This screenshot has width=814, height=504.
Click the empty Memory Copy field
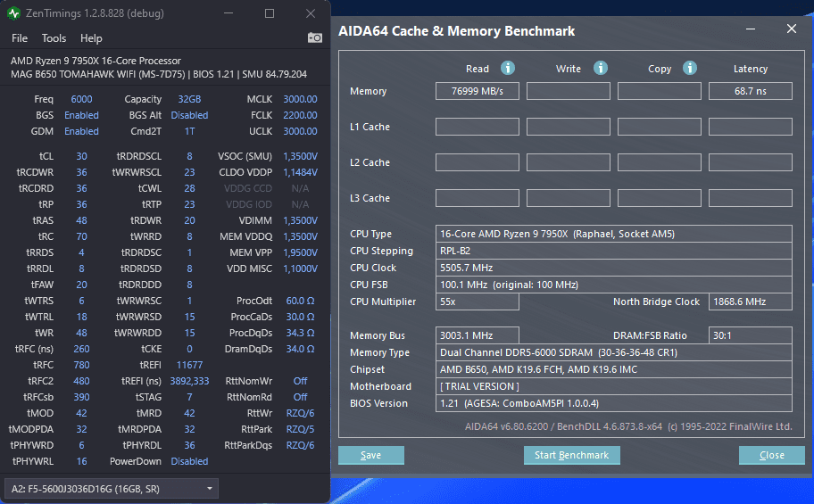[x=660, y=91]
